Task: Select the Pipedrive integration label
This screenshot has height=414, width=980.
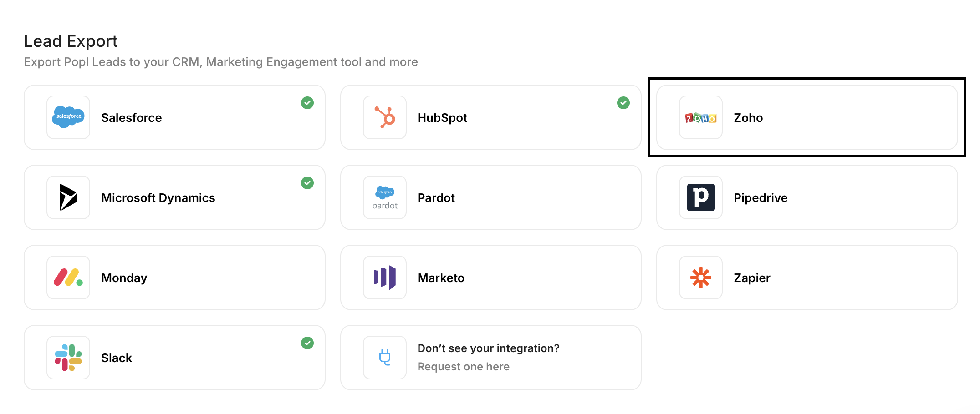Action: click(x=761, y=198)
